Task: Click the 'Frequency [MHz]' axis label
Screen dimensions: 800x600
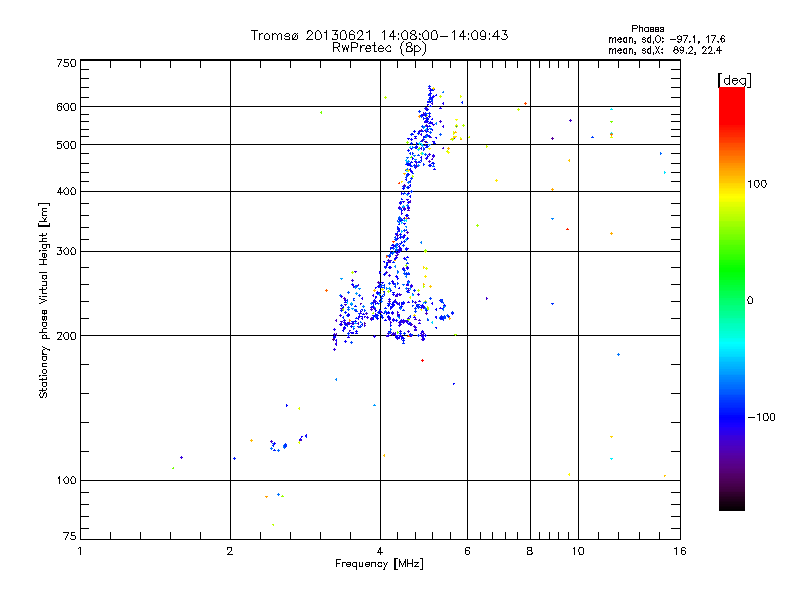Action: [x=379, y=564]
